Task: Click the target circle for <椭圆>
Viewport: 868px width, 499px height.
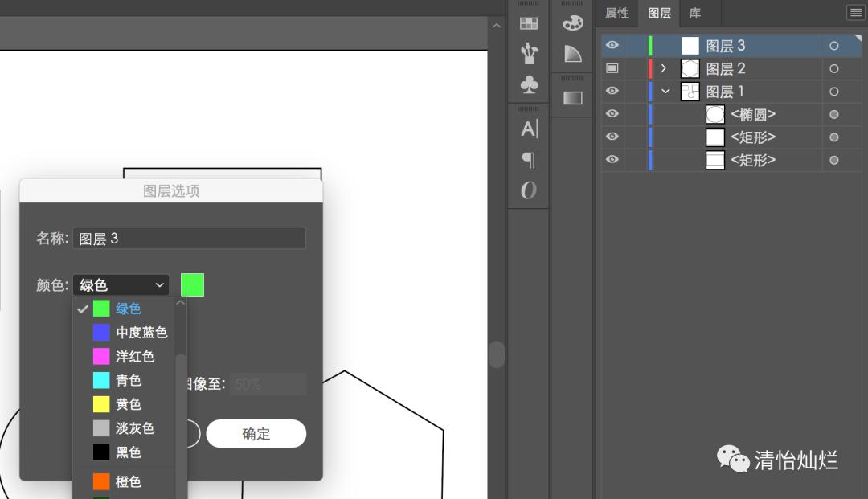Action: click(833, 115)
